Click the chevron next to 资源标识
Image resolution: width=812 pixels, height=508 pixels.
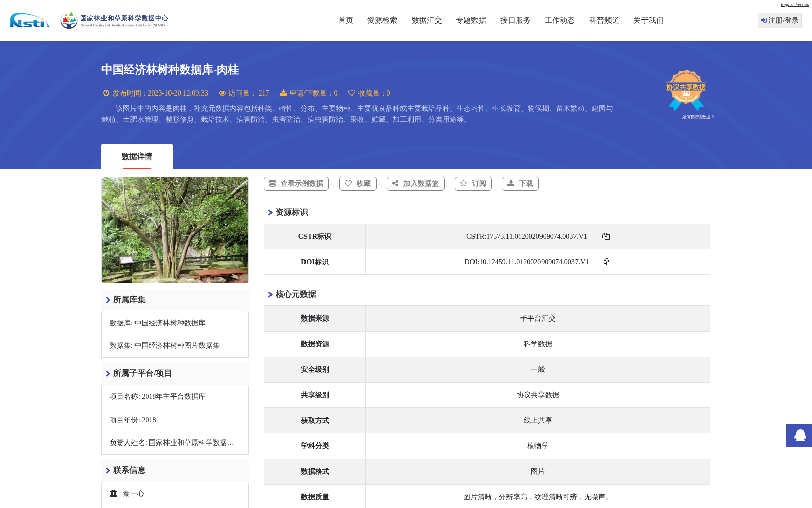tap(270, 212)
